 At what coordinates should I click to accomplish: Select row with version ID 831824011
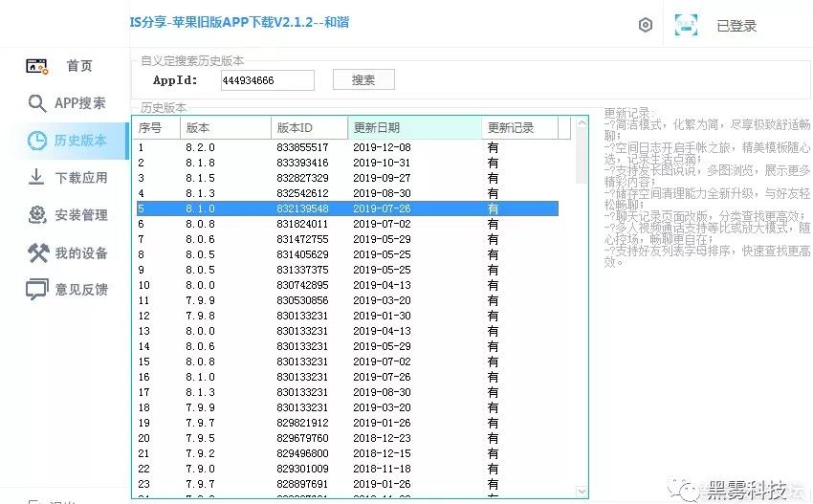point(347,224)
